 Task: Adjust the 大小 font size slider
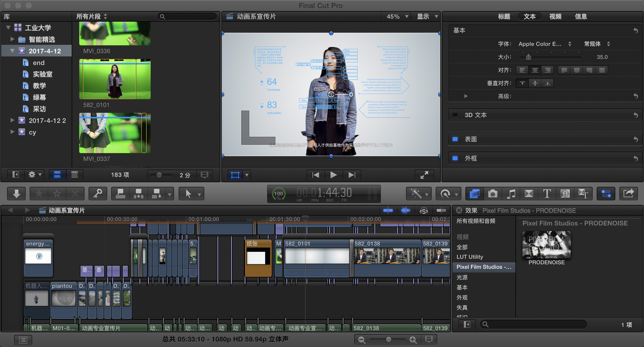click(529, 57)
